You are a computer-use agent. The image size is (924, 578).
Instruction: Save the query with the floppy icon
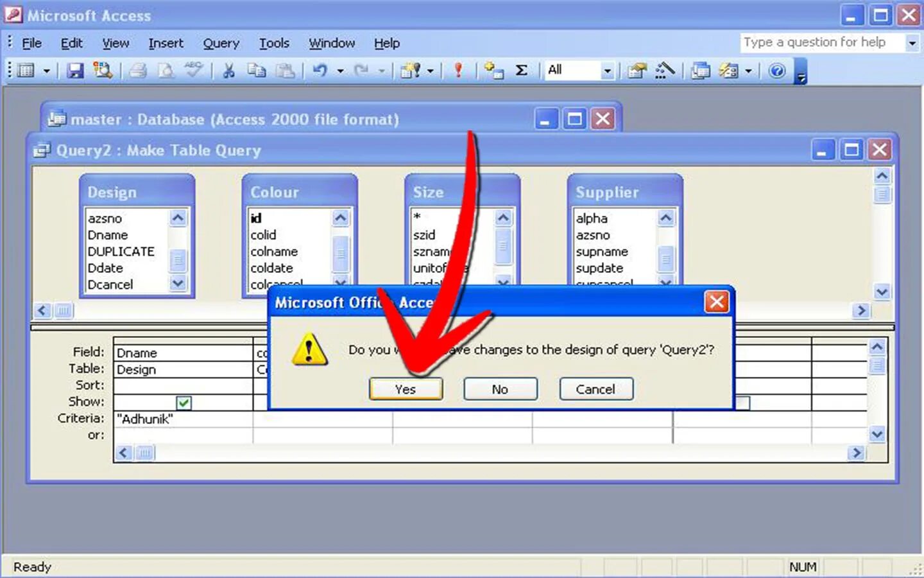[x=75, y=71]
